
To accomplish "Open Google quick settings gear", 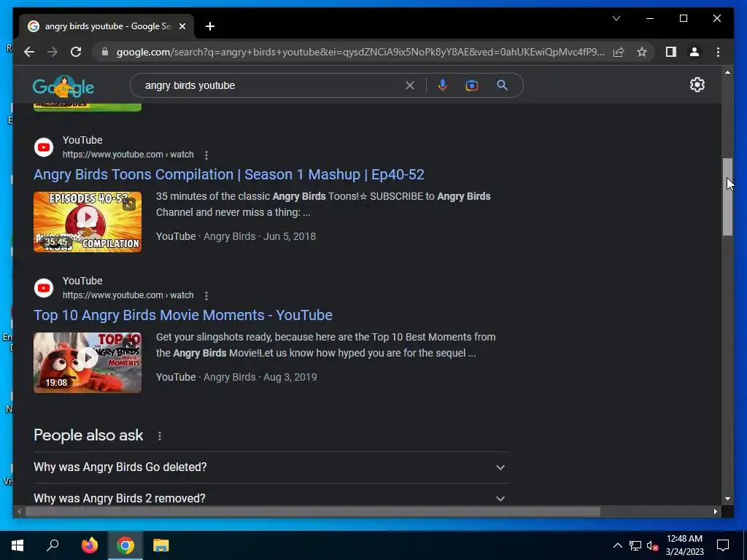I will pos(697,85).
